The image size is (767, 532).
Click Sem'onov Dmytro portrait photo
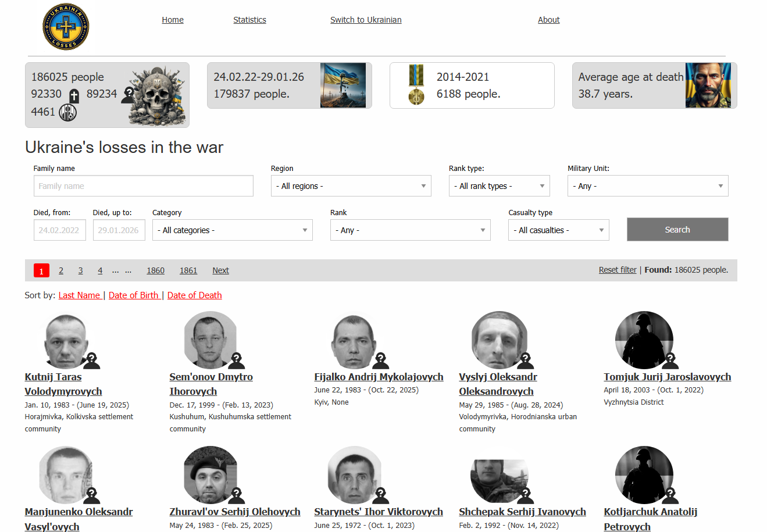pos(211,340)
